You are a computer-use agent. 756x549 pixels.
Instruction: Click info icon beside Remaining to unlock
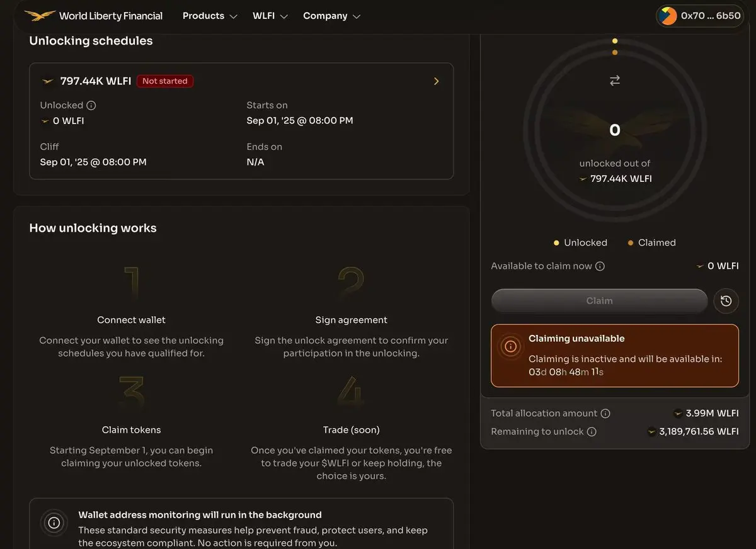pos(592,432)
